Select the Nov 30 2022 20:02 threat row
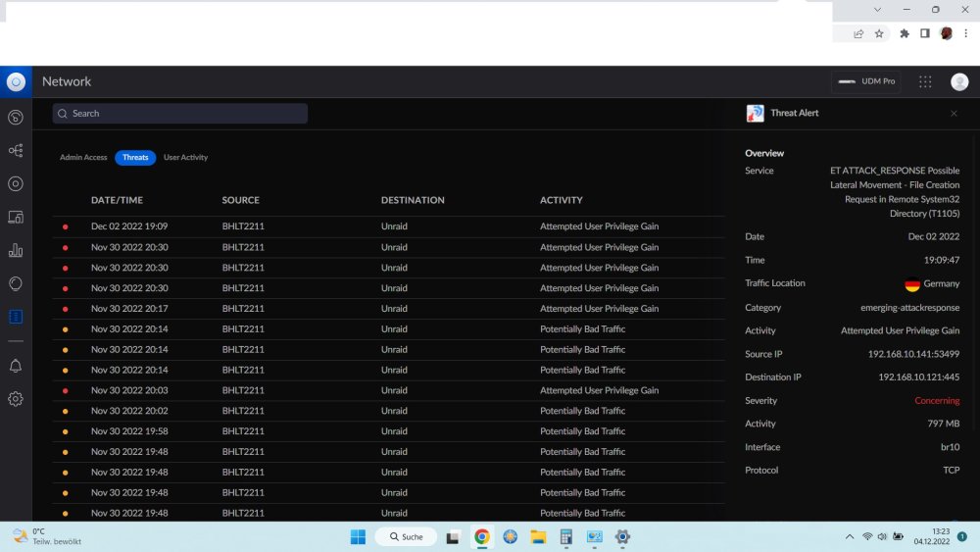 pos(389,411)
